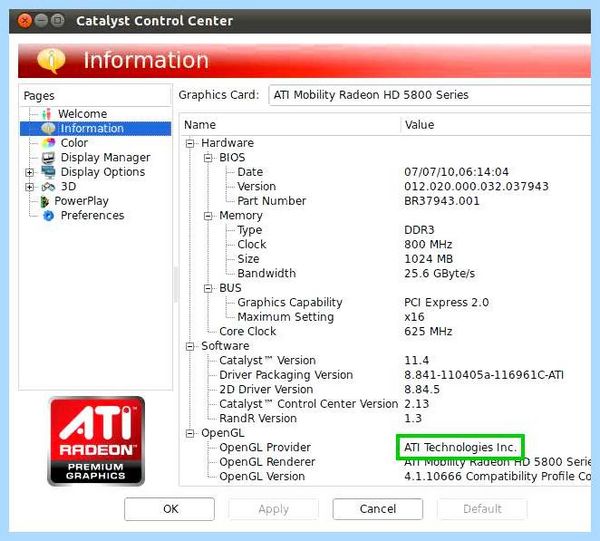The image size is (600, 541).
Task: Select the Core Clock row
Action: (385, 331)
